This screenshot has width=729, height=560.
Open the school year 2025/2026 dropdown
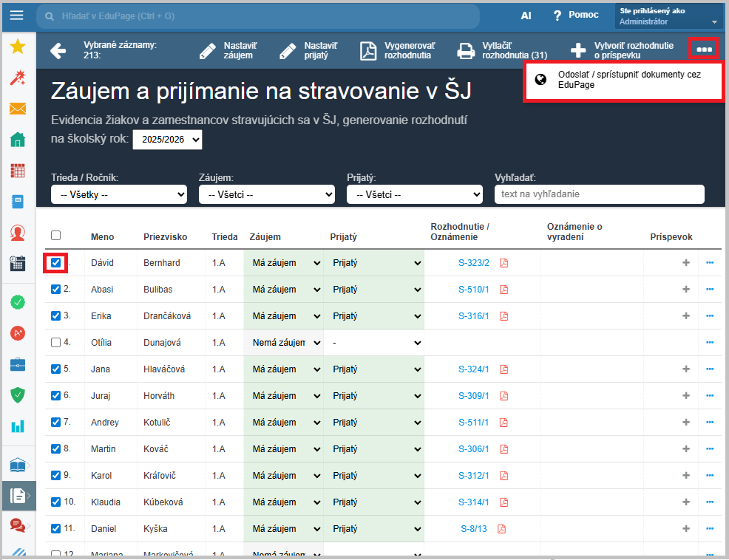pyautogui.click(x=167, y=139)
